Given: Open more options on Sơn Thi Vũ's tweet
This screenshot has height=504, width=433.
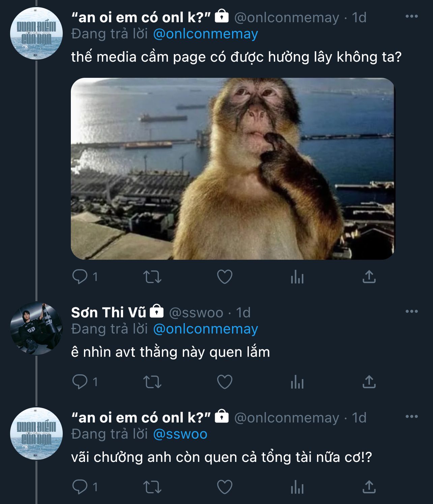Looking at the screenshot, I should pos(411,311).
